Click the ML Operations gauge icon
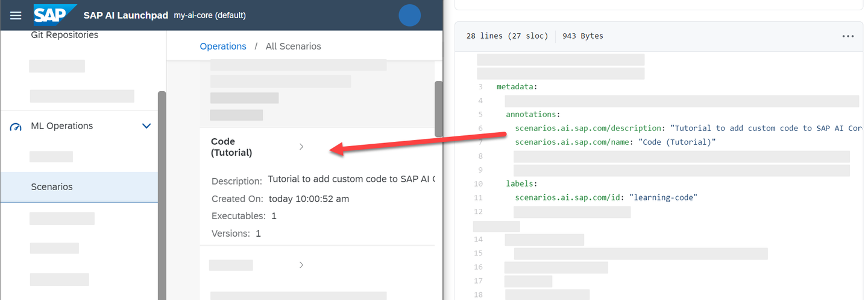The height and width of the screenshot is (300, 868). (15, 126)
